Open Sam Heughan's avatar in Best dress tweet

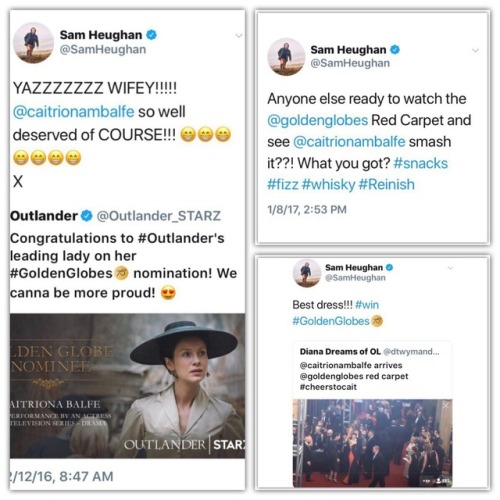307,273
